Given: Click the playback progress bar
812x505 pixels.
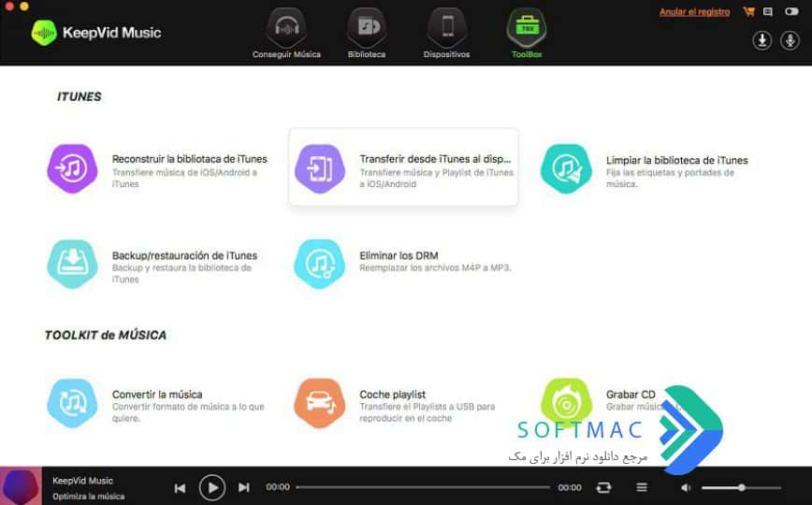Looking at the screenshot, I should point(423,487).
